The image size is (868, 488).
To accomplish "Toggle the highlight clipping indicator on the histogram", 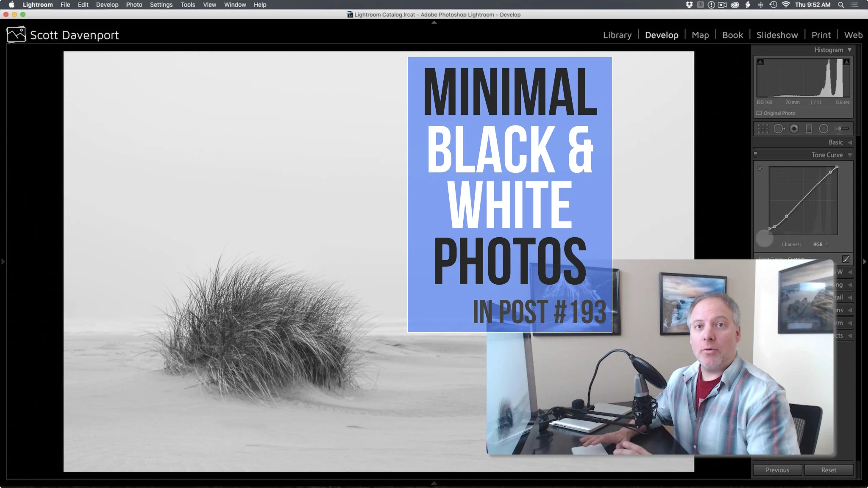I will [846, 61].
